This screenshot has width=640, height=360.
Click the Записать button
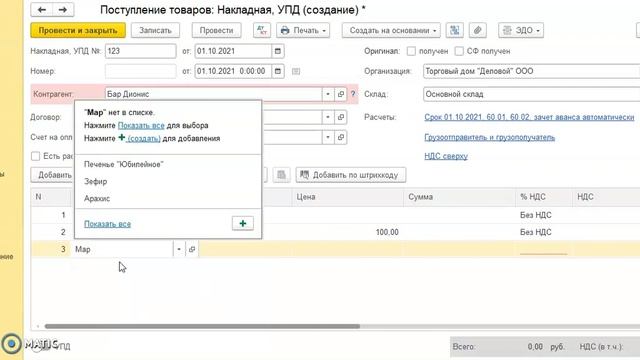155,30
